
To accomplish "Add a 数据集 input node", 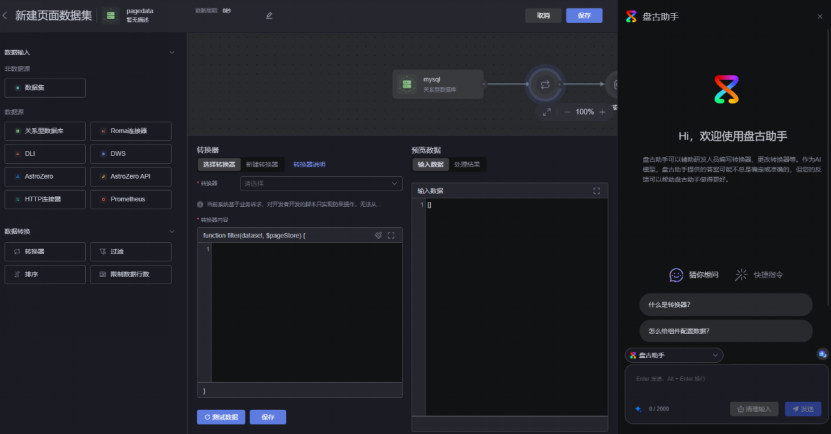I will [45, 88].
